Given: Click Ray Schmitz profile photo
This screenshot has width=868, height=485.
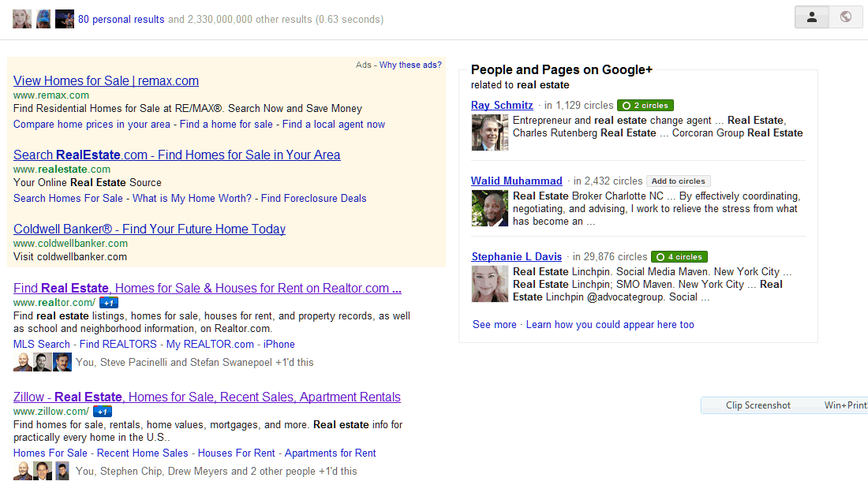Looking at the screenshot, I should pyautogui.click(x=490, y=132).
